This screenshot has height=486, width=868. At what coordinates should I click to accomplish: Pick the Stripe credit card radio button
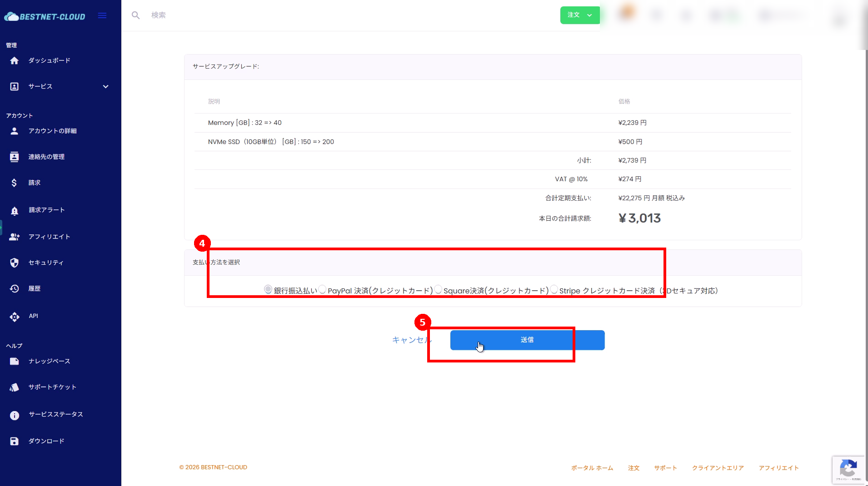click(x=554, y=289)
